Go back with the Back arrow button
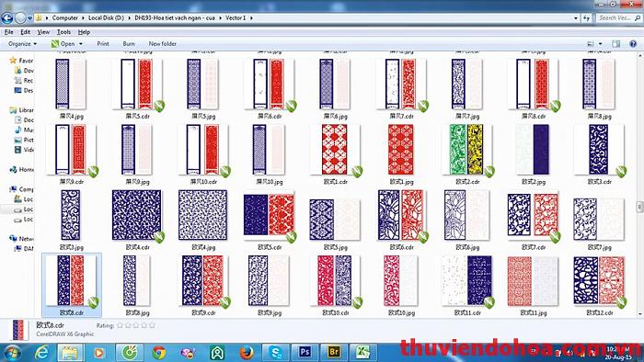 click(7, 18)
